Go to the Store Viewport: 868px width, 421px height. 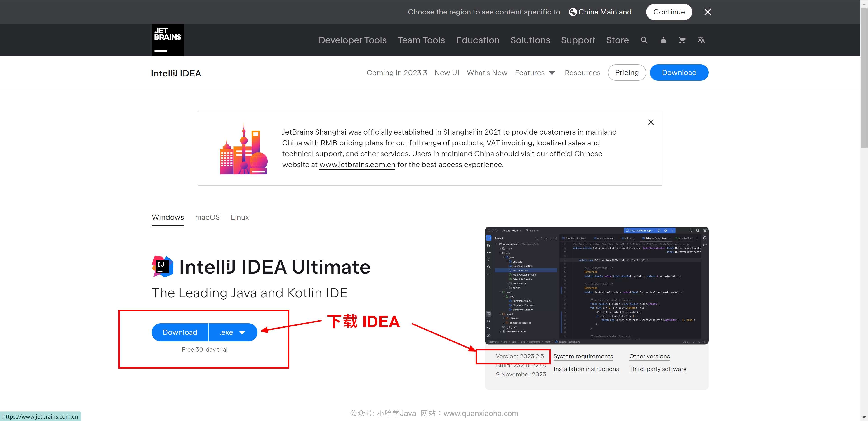coord(617,40)
